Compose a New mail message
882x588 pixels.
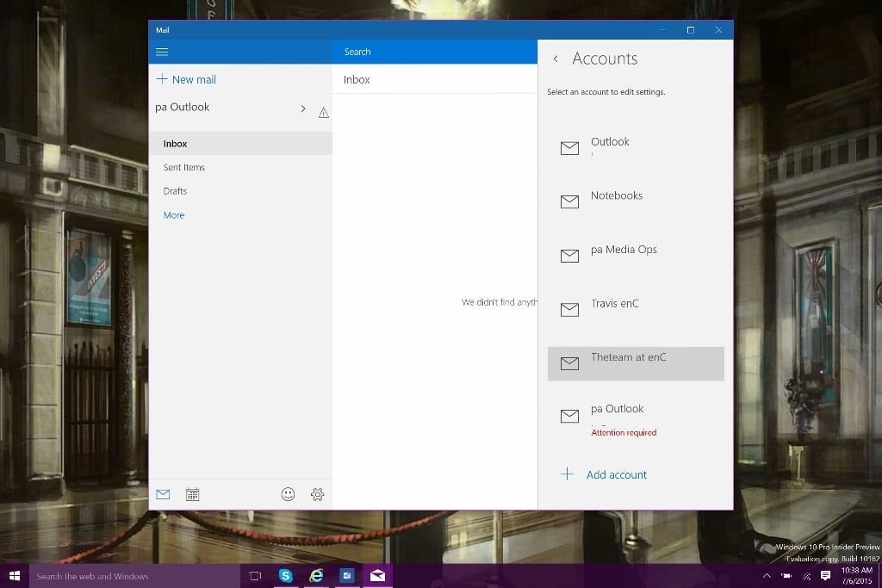pos(186,79)
